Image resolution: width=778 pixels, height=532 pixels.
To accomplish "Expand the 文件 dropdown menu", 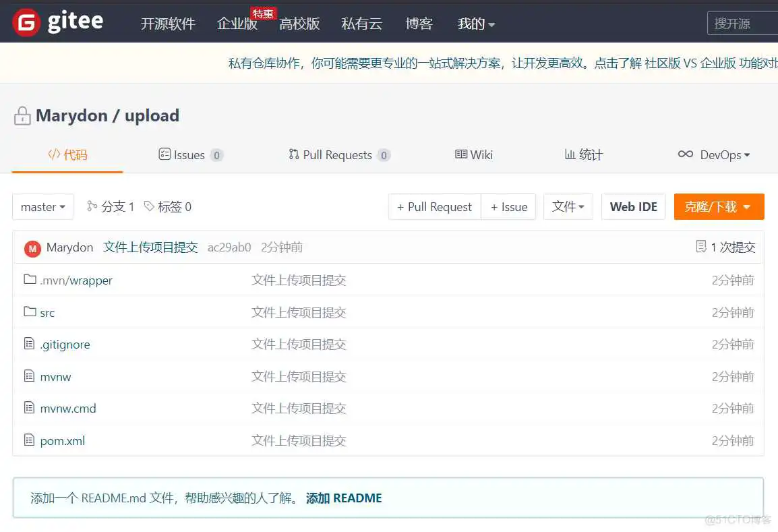I will [x=568, y=207].
